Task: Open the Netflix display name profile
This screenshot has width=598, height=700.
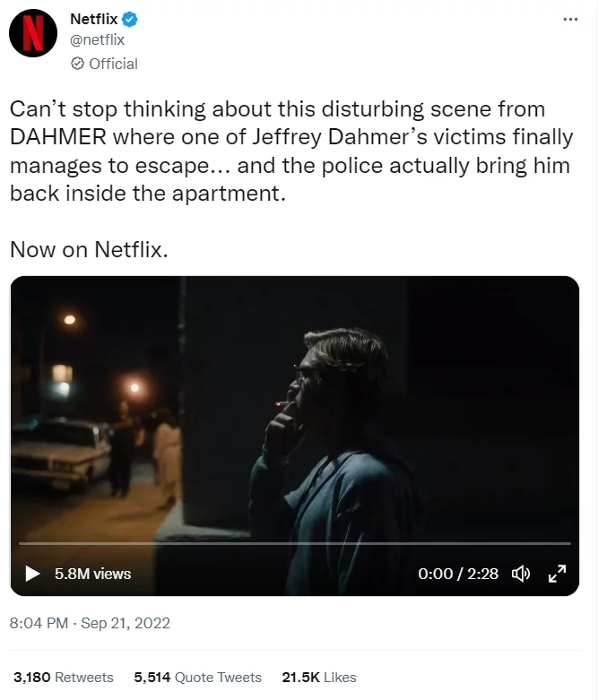Action: (93, 19)
